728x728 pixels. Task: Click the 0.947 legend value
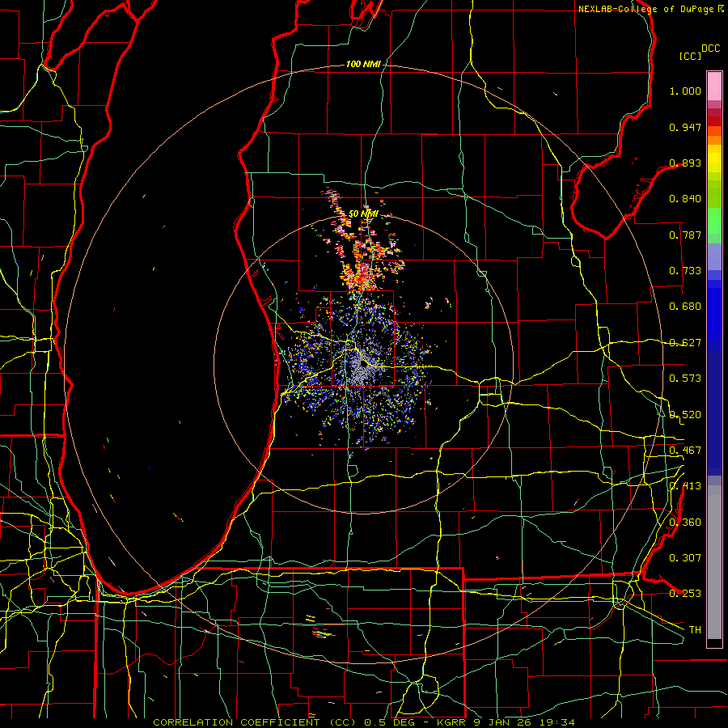(x=685, y=127)
